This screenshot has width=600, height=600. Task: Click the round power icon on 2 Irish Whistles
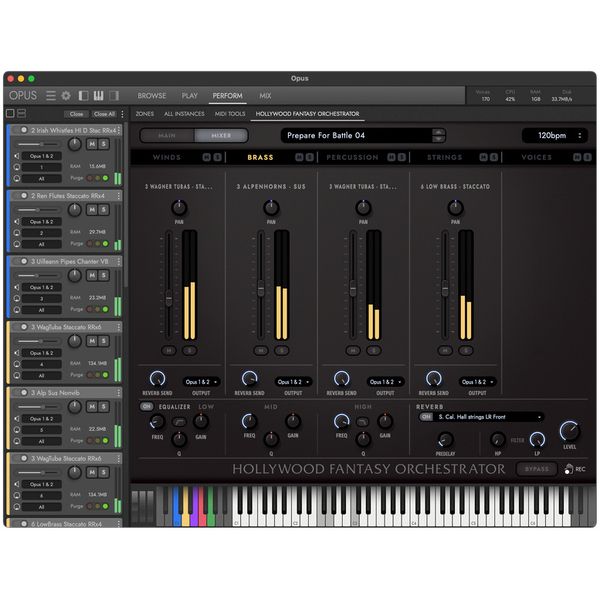[24, 130]
